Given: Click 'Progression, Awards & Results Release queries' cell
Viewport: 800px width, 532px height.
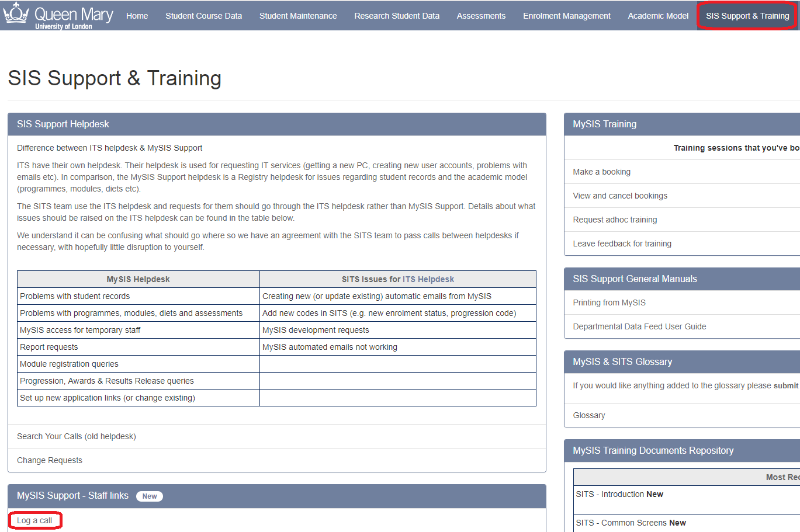Looking at the screenshot, I should click(138, 381).
